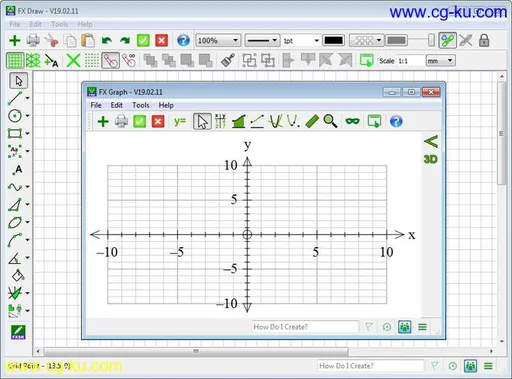Open the fill pattern dropdown
Screen dimensions: 512x379
tap(366, 41)
